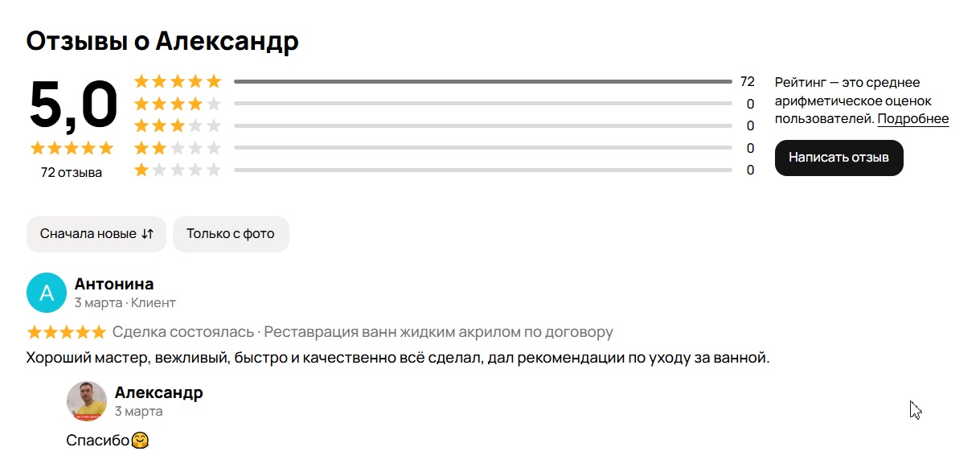This screenshot has height=476, width=980.
Task: Click the one-star rating progress bar
Action: (482, 170)
